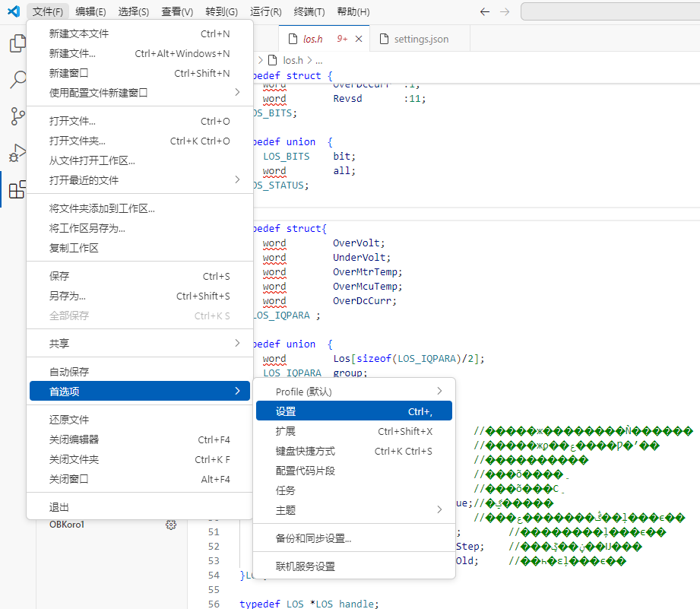Open the Explorer view in the activity bar
The height and width of the screenshot is (609, 700).
click(x=17, y=43)
